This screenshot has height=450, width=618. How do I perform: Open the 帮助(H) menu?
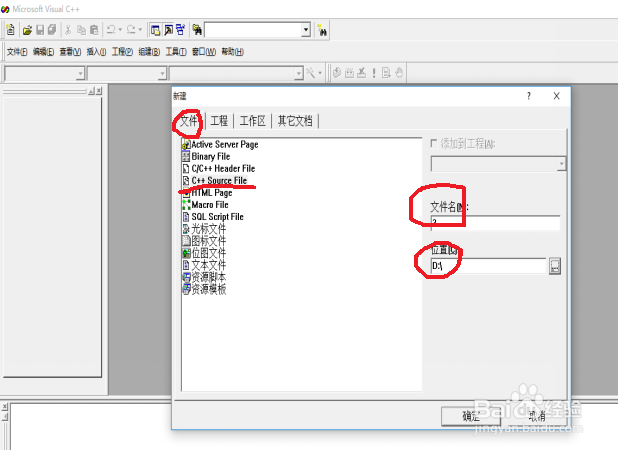pos(232,52)
